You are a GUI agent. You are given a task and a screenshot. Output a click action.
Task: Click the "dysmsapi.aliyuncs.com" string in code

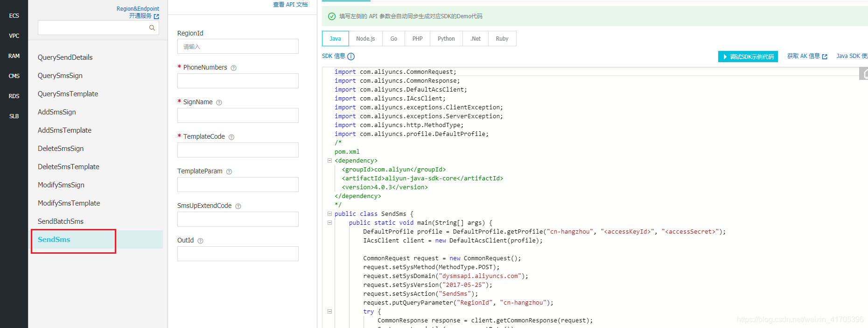pos(480,276)
